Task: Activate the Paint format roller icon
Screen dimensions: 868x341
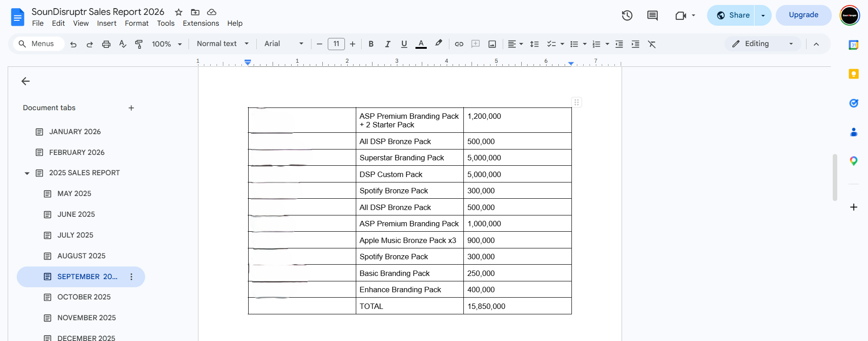Action: (x=139, y=44)
